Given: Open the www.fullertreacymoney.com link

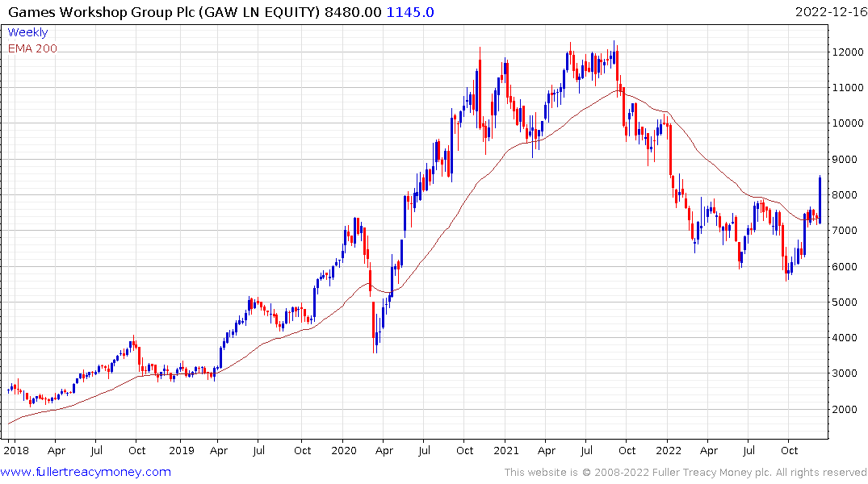Looking at the screenshot, I should 86,472.
